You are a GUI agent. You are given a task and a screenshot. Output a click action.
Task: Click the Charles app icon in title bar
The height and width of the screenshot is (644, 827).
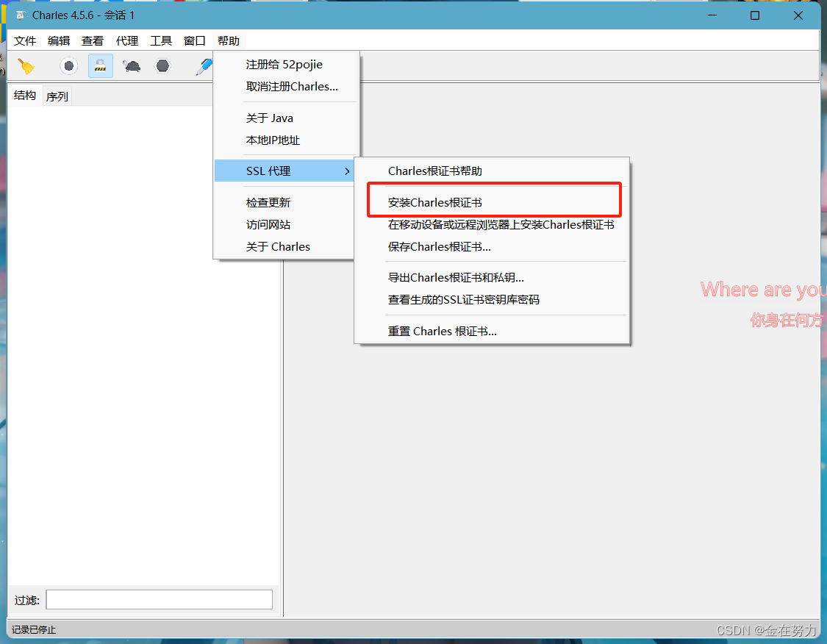pos(21,15)
